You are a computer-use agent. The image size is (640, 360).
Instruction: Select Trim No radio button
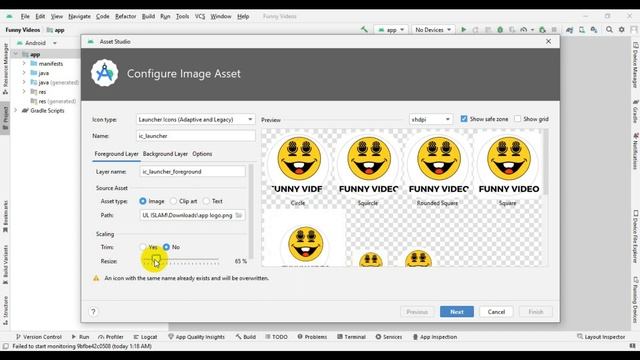(166, 247)
